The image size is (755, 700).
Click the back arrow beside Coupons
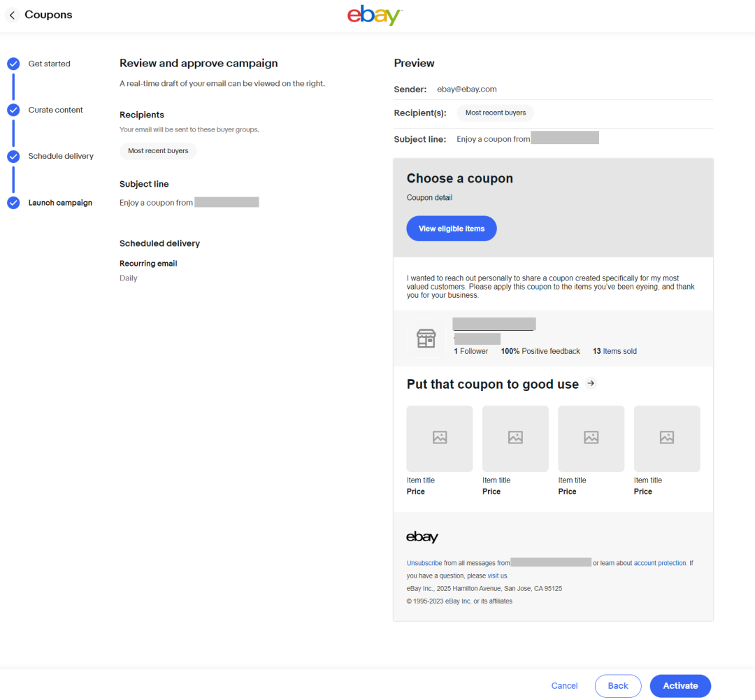click(11, 15)
